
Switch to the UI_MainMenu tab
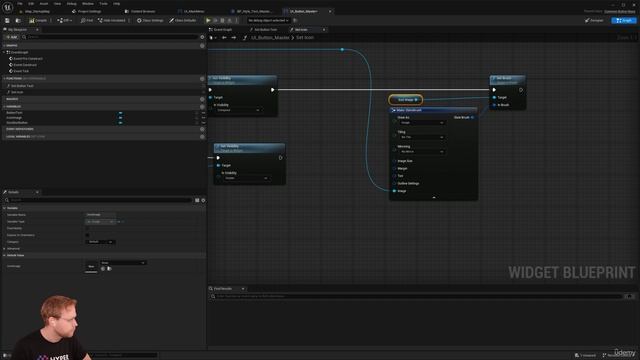click(192, 11)
